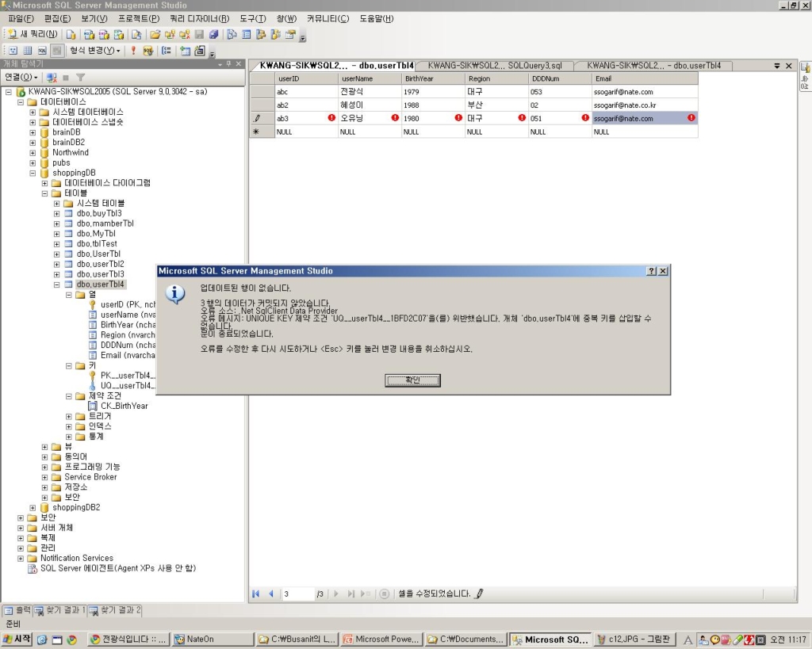The width and height of the screenshot is (812, 649).
Task: Click the 새 쿼리 (New Query) toolbar button
Action: (x=33, y=34)
